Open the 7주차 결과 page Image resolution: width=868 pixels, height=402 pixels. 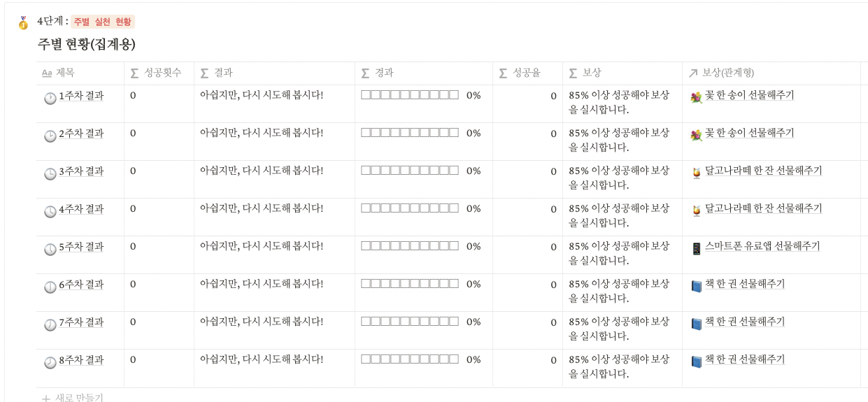[81, 322]
